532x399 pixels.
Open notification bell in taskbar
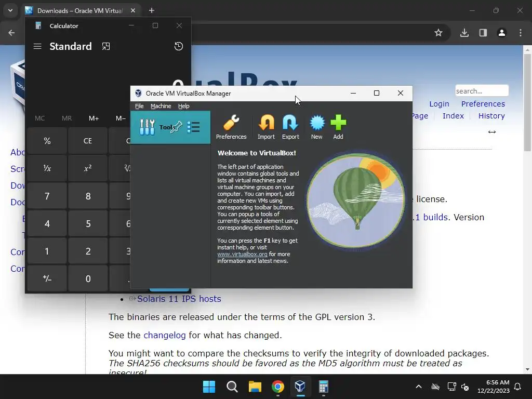click(518, 387)
